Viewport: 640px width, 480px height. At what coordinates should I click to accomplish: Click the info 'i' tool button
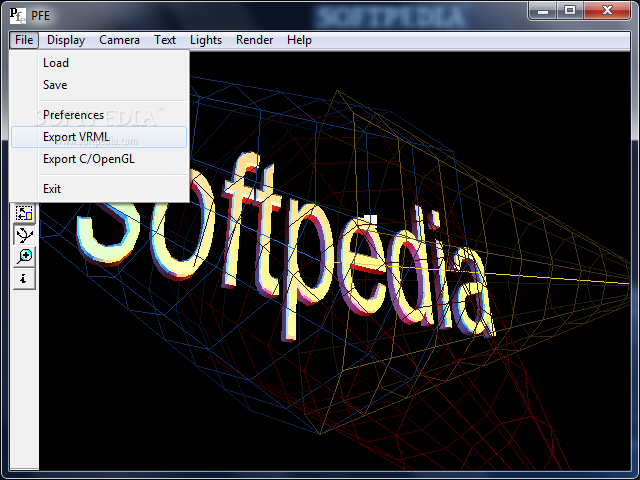(24, 279)
